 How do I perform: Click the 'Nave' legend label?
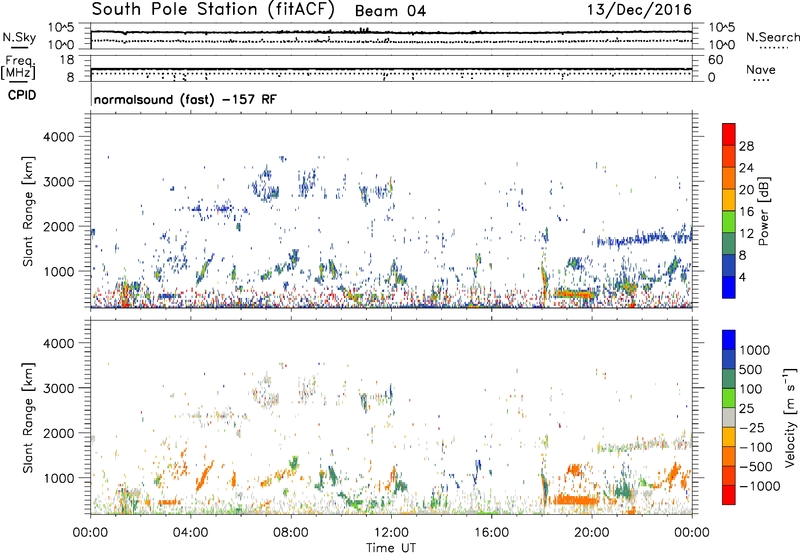tap(761, 69)
